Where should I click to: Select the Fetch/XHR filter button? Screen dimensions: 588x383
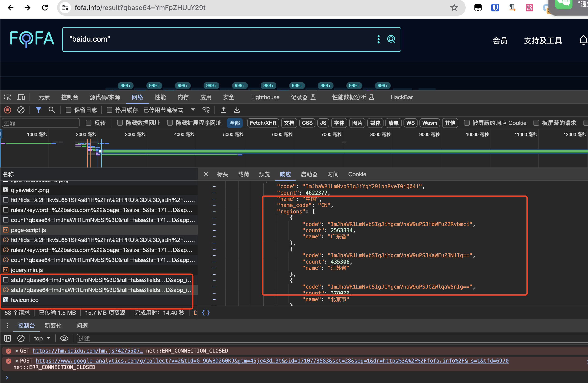(263, 123)
